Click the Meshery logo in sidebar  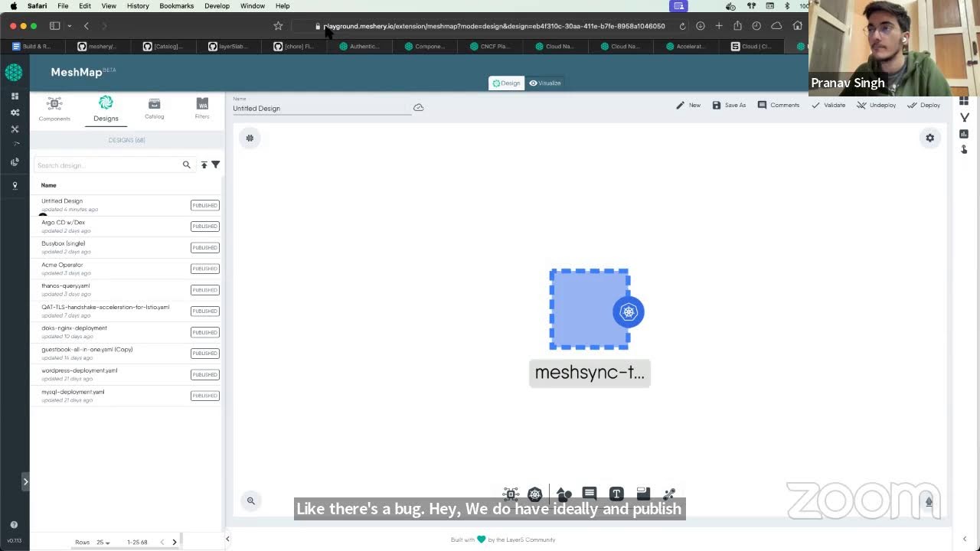tap(13, 73)
